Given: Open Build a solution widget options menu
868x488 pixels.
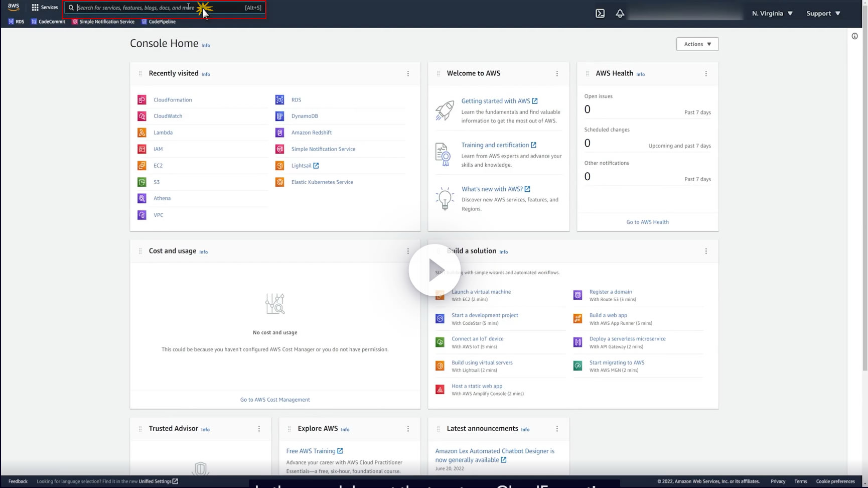Looking at the screenshot, I should point(706,251).
